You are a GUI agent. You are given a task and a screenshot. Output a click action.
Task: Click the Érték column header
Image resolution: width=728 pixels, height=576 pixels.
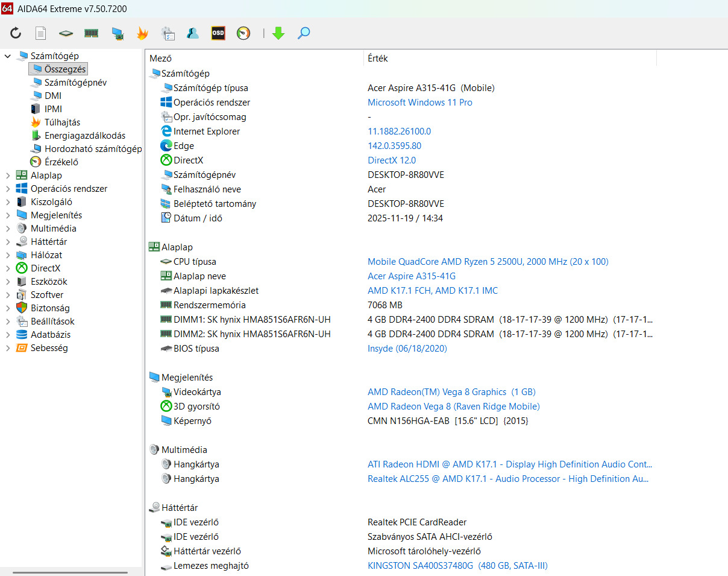(378, 59)
